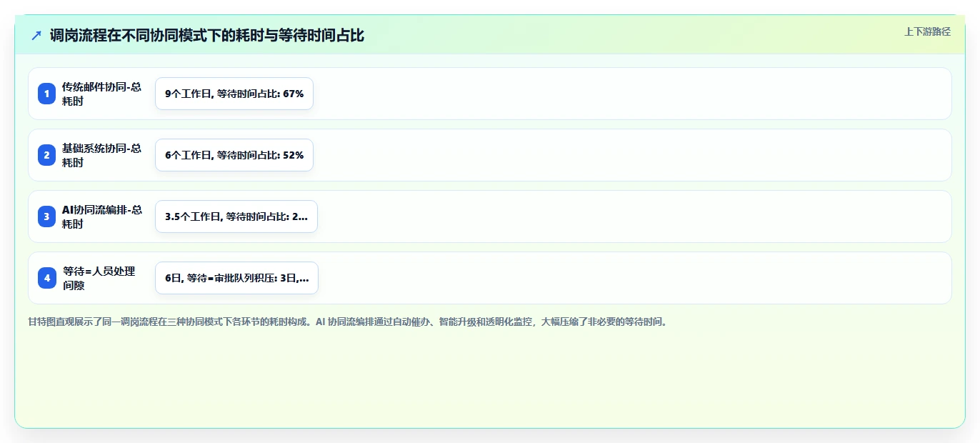Click the 基础系统协同-总耗时 label
Image resolution: width=980 pixels, height=443 pixels.
click(101, 155)
